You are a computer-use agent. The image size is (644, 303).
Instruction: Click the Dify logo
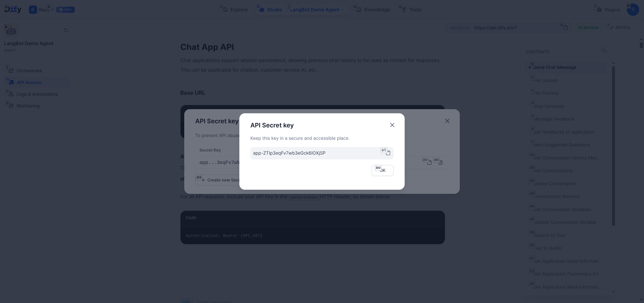tap(12, 9)
